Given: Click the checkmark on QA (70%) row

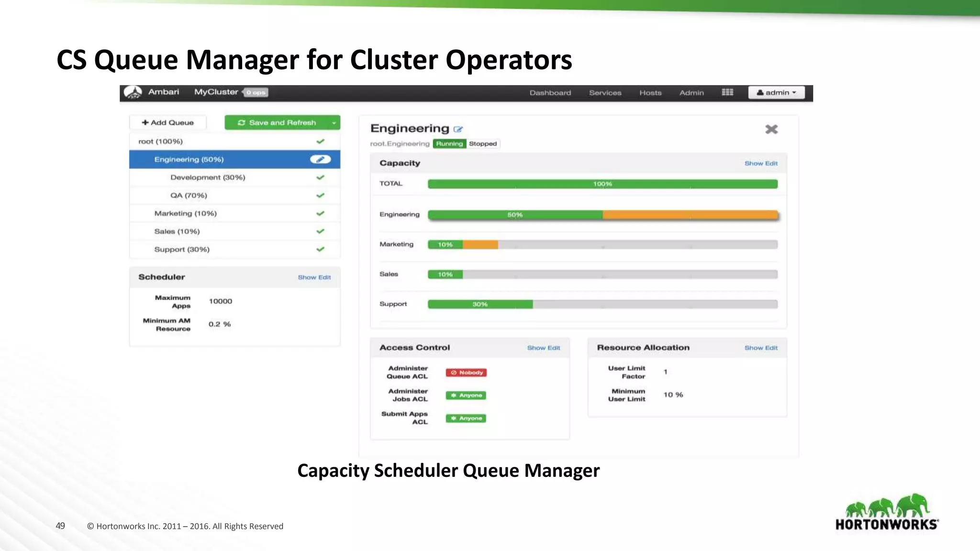Looking at the screenshot, I should 320,195.
